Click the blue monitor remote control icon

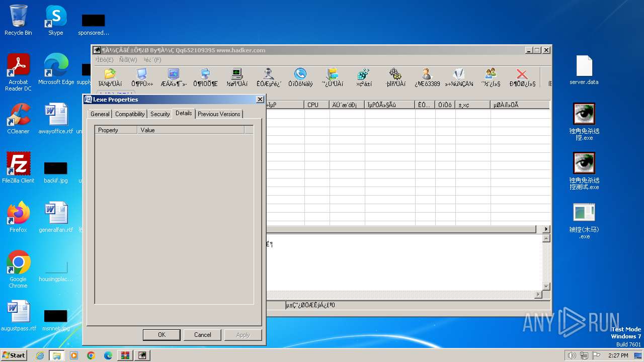(142, 78)
